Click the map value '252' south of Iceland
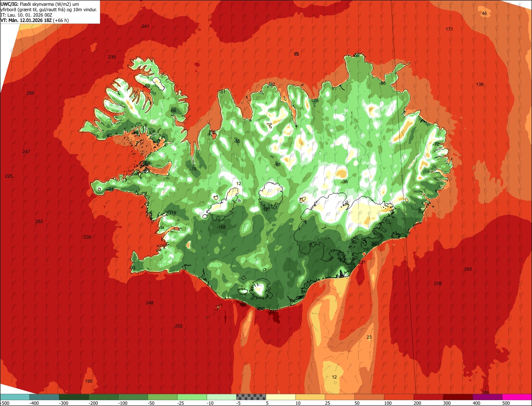The height and width of the screenshot is (406, 532). coord(179,326)
